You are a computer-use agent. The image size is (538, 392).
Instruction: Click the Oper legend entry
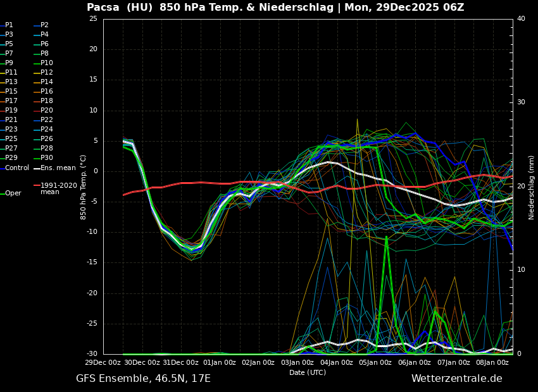(13, 193)
